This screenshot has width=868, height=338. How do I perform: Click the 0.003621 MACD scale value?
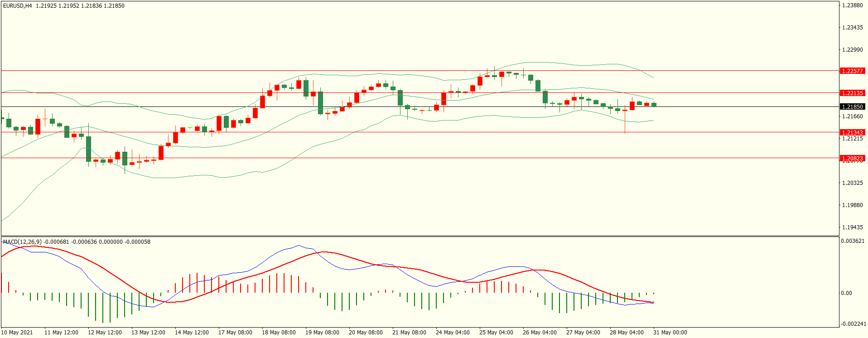(x=852, y=241)
